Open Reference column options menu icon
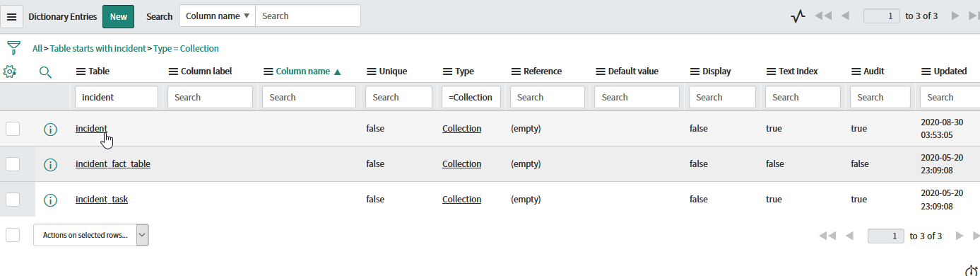The height and width of the screenshot is (276, 980). point(515,71)
